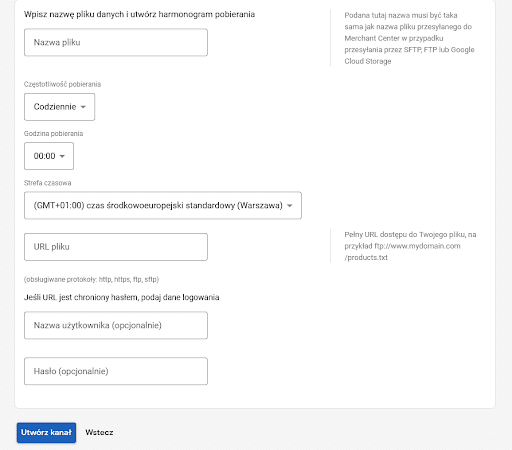This screenshot has width=512, height=450.
Task: Click the password-protected URL instruction text
Action: point(122,297)
